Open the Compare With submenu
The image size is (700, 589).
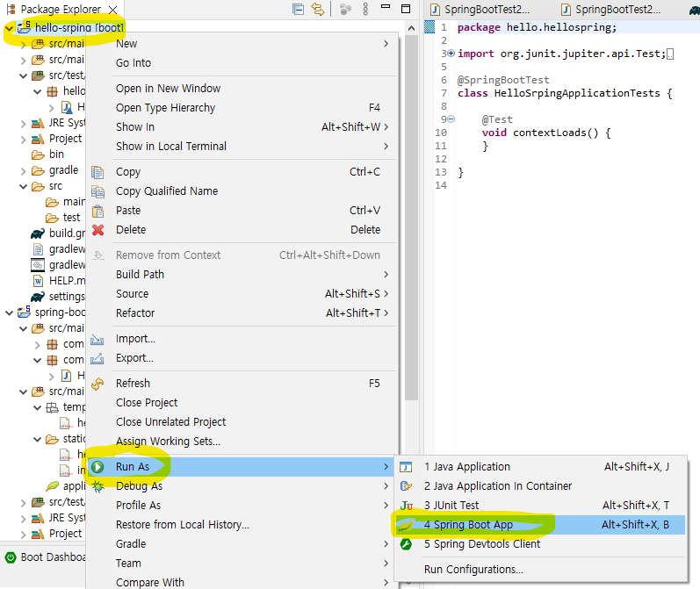242,583
